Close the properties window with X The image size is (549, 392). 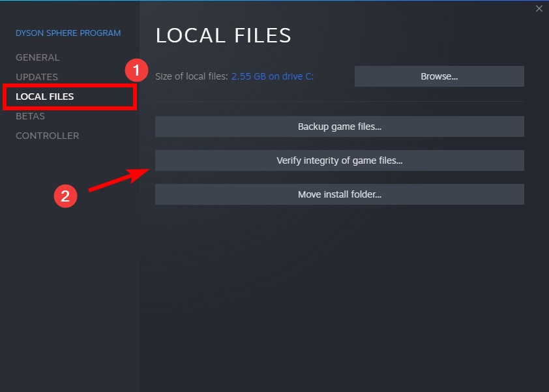tap(539, 8)
